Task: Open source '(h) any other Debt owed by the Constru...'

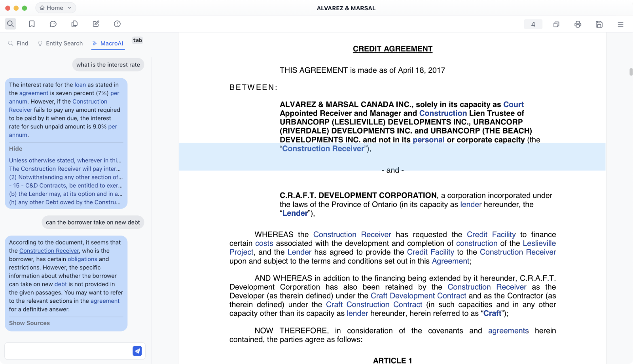Action: 65,202
